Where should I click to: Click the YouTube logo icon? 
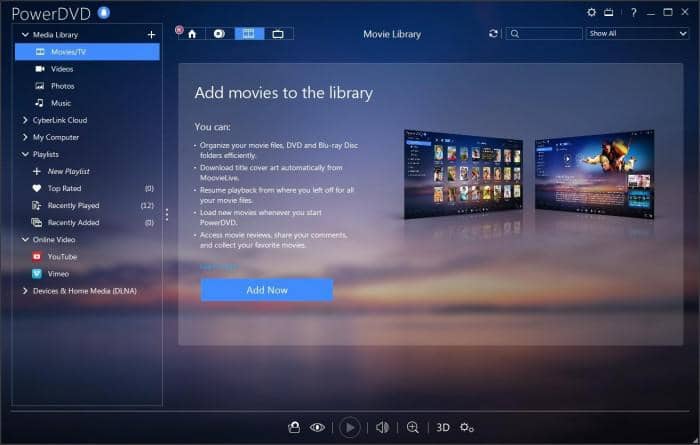pos(37,257)
